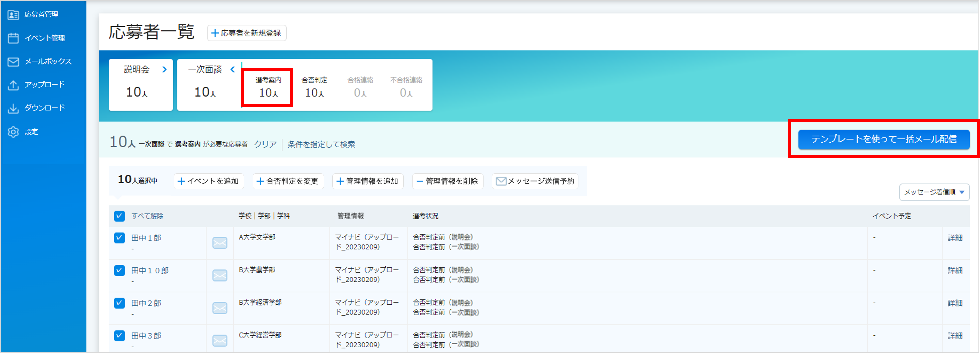The height and width of the screenshot is (353, 980).
Task: Expand the 説明会 stage with its right chevron
Action: point(164,69)
